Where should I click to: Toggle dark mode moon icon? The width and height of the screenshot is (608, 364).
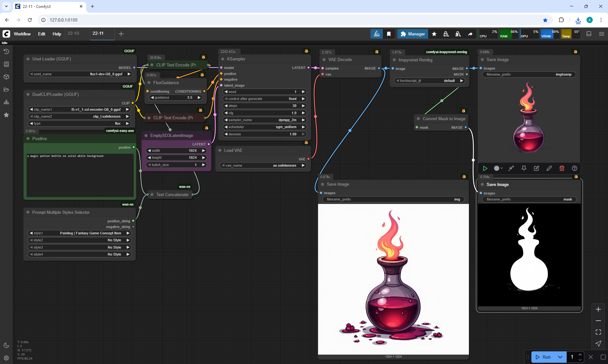pos(6,345)
